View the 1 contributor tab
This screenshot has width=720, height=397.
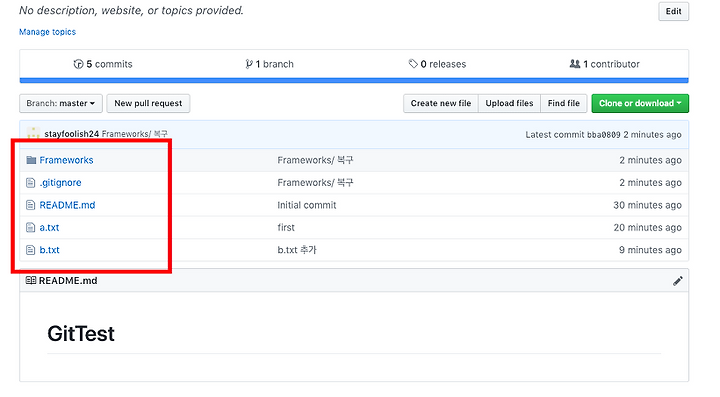[x=605, y=64]
